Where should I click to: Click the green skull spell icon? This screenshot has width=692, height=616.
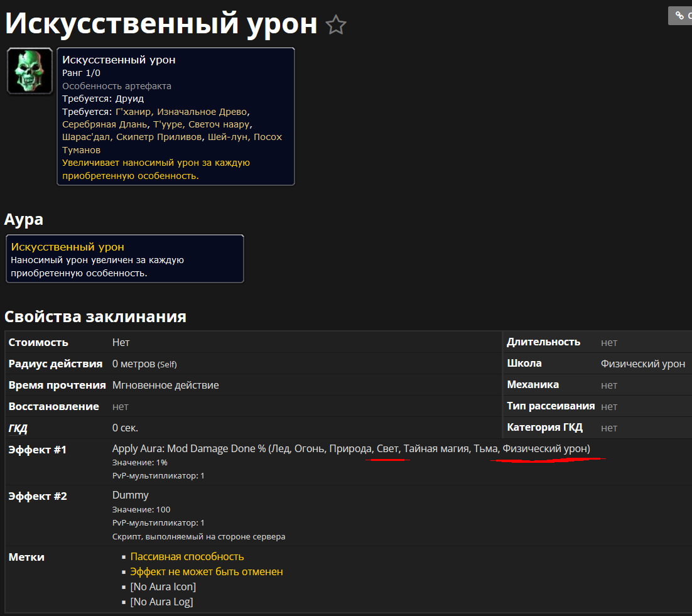pyautogui.click(x=30, y=71)
